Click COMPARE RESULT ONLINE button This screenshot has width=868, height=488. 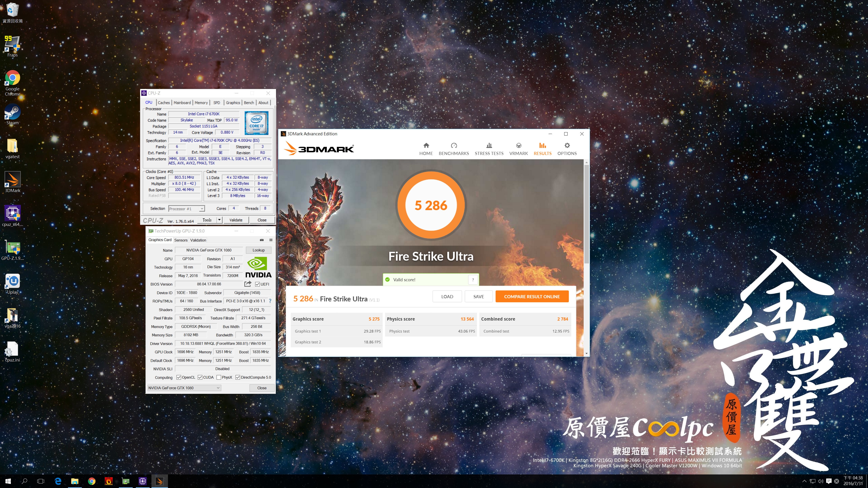532,296
